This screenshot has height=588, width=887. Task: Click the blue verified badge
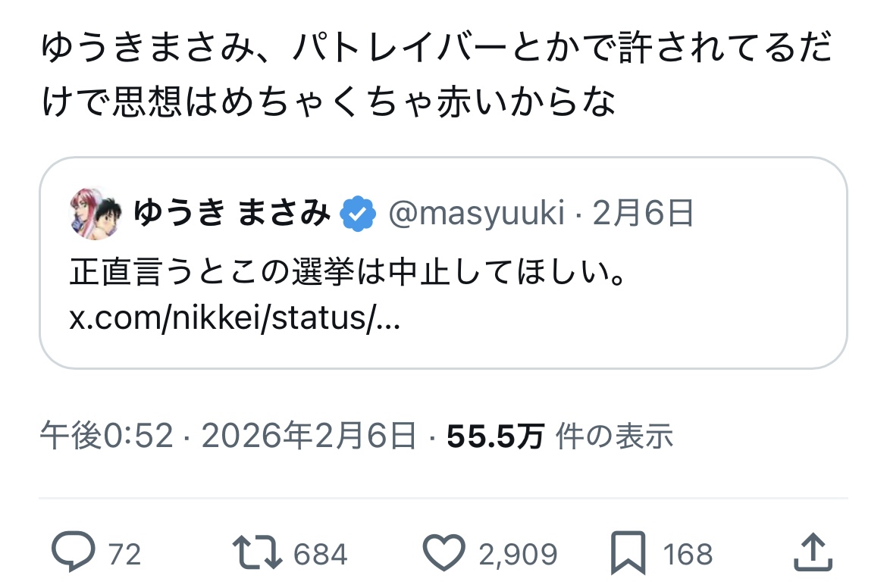(357, 215)
